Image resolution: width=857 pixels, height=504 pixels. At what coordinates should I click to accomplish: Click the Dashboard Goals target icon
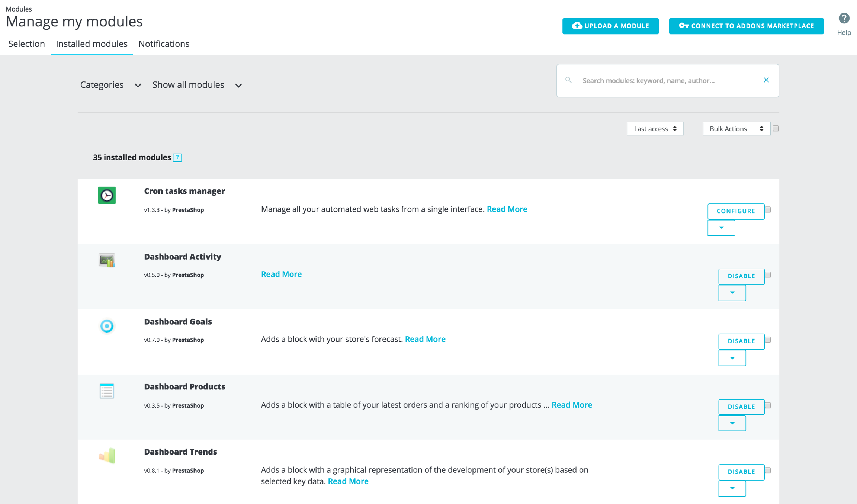[107, 326]
